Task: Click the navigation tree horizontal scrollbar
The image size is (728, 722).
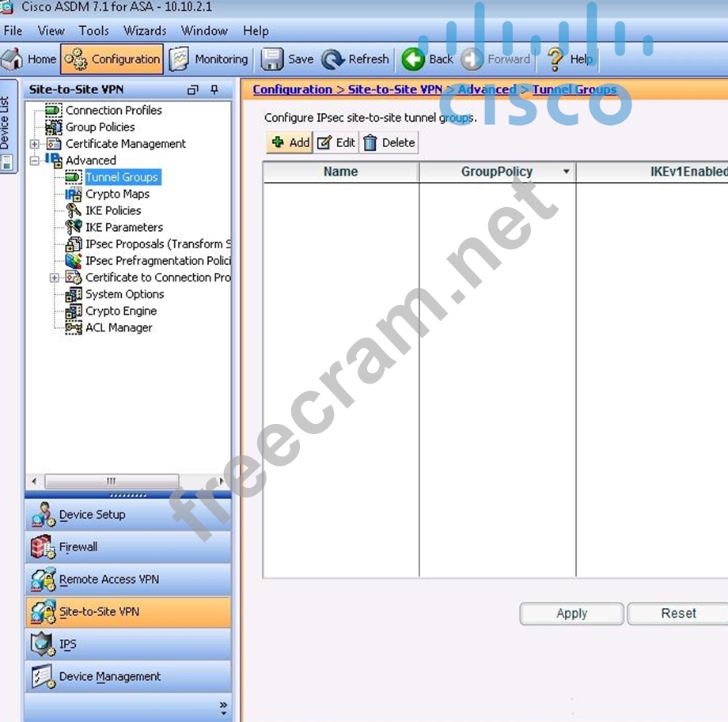Action: coord(111,481)
